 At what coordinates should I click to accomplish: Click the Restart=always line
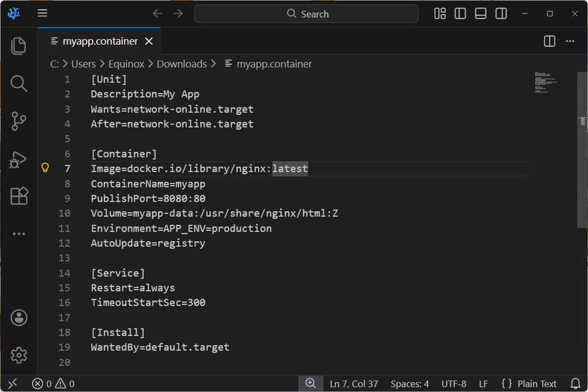133,288
